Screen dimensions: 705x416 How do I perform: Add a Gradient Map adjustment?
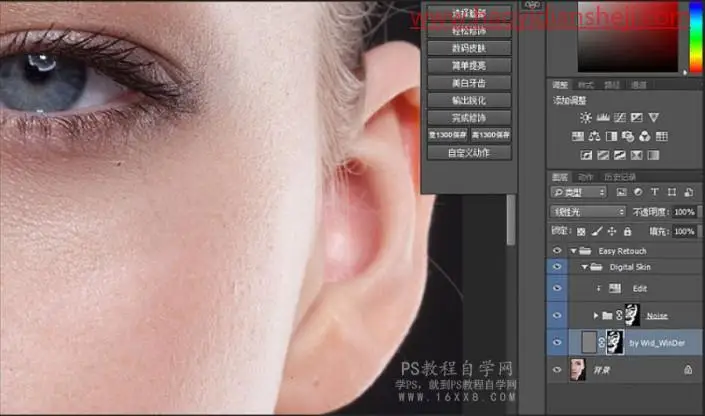click(x=653, y=155)
